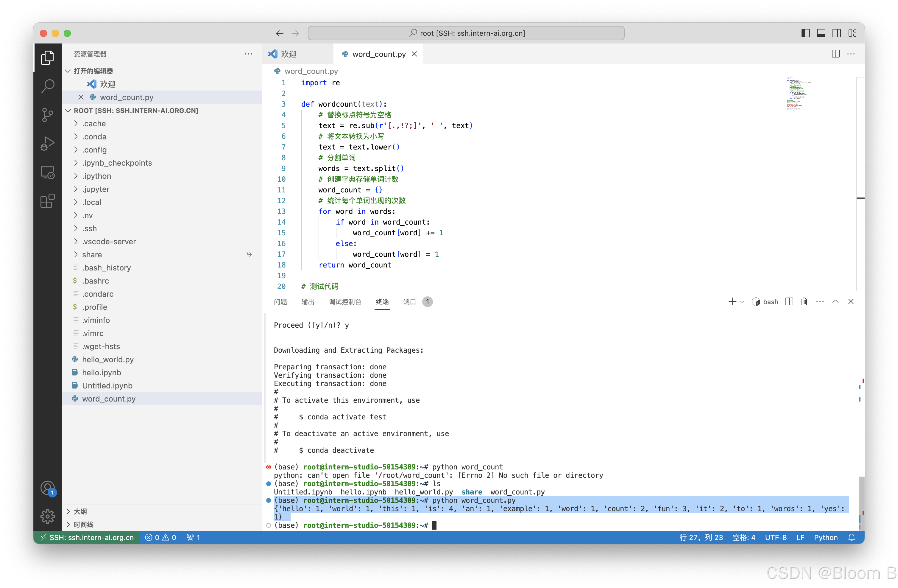
Task: Kill the terminal with trash icon
Action: coord(804,301)
